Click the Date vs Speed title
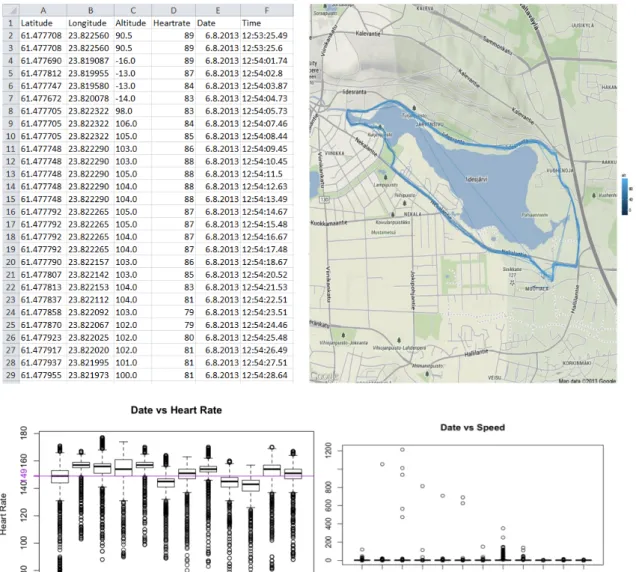This screenshot has width=636, height=572. [473, 428]
